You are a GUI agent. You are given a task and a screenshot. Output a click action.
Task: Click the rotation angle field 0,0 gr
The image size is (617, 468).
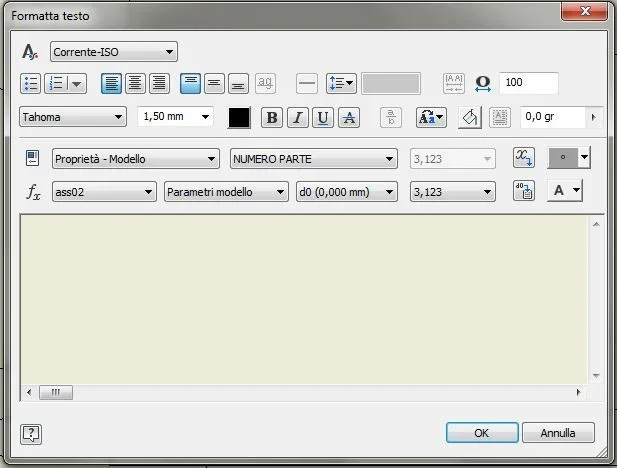[x=553, y=117]
